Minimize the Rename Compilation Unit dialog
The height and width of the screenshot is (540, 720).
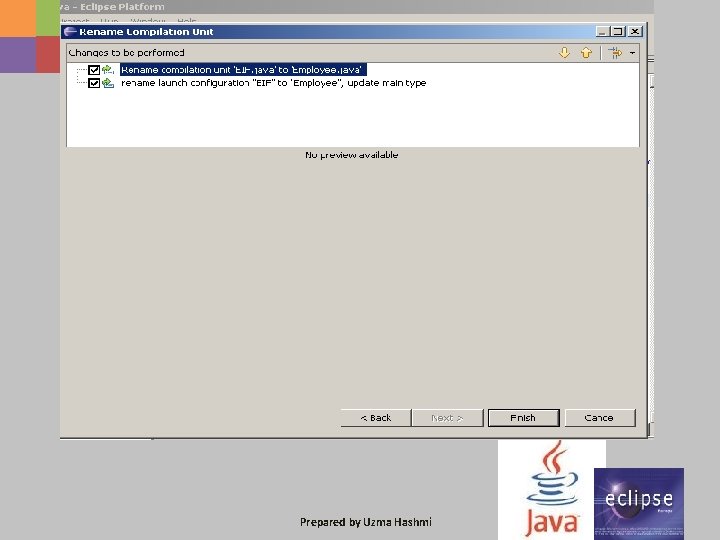[x=602, y=32]
